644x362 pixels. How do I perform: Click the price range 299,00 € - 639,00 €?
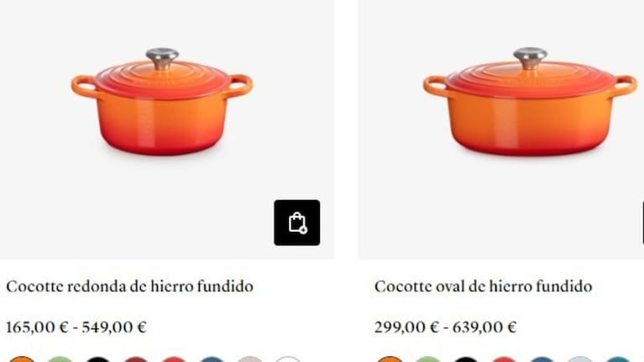[x=445, y=328]
